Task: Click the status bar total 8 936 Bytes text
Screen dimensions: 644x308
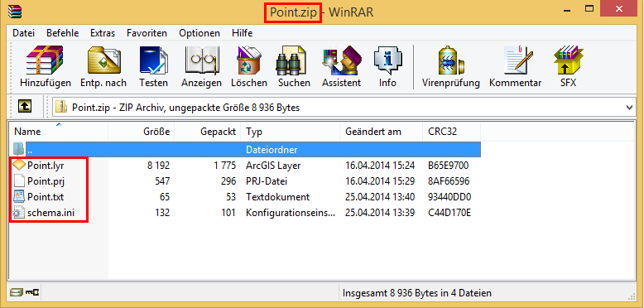Action: [x=417, y=293]
